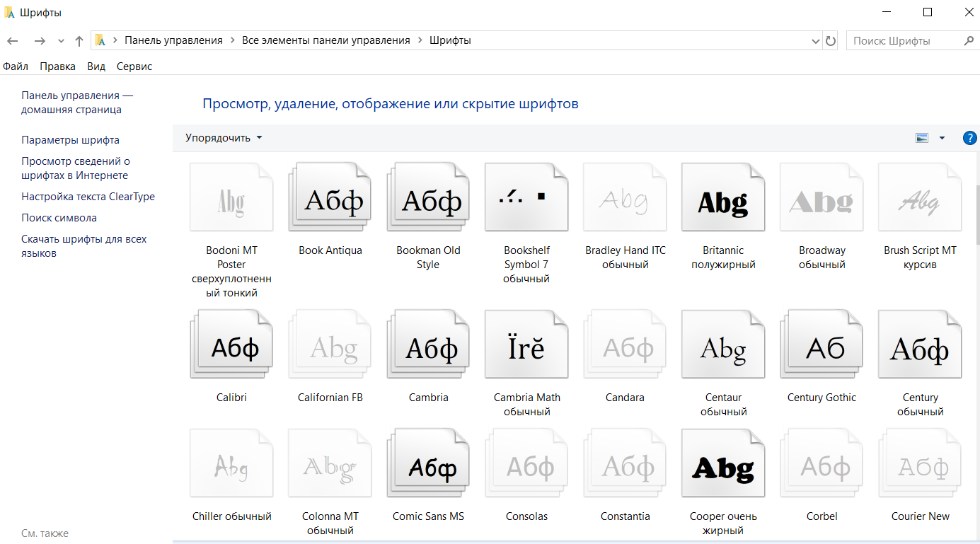The image size is (980, 544).
Task: Select the Chiller font icon
Action: [x=231, y=463]
